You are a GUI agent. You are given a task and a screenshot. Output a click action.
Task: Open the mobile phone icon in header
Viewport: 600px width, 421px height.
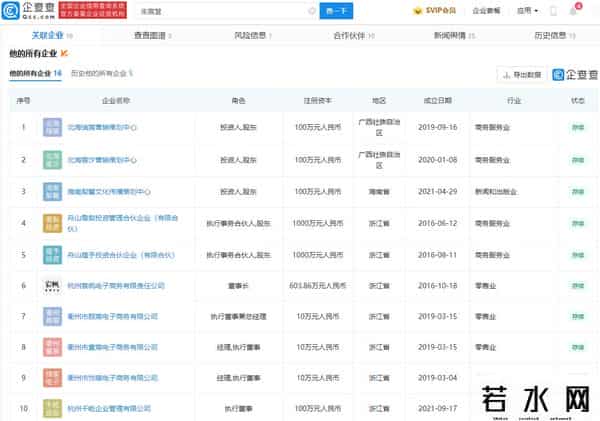[553, 11]
